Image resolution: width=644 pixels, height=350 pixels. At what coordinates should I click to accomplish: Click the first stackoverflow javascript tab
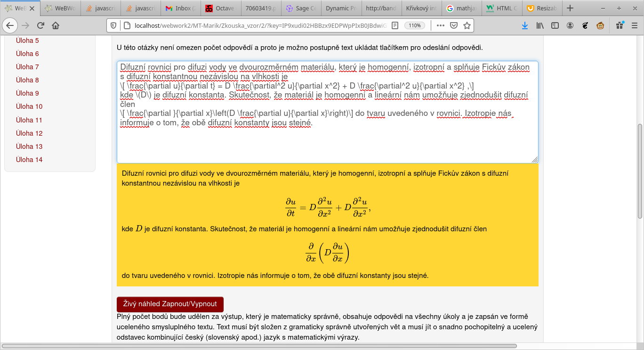pos(100,8)
